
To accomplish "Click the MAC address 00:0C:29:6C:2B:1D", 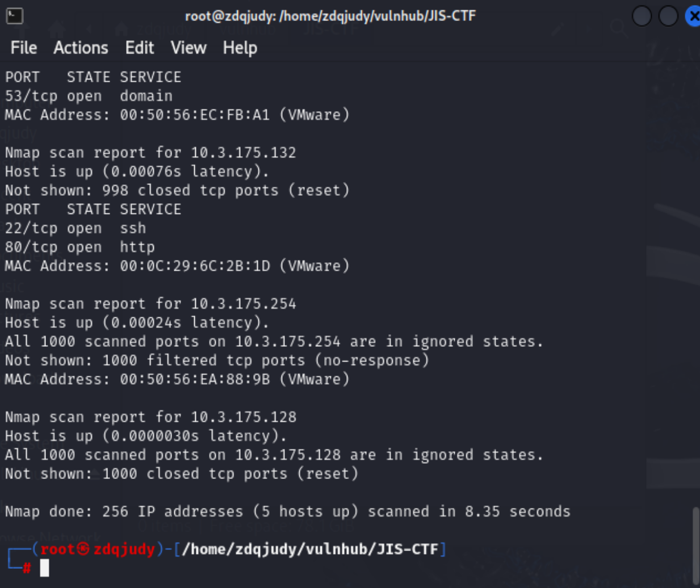I will [195, 266].
